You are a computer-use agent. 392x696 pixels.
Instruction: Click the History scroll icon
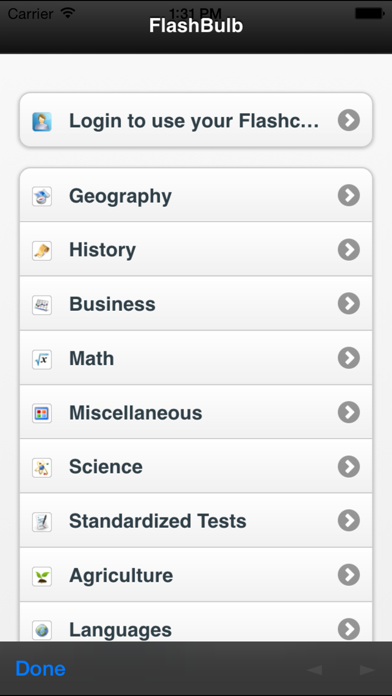coord(42,250)
